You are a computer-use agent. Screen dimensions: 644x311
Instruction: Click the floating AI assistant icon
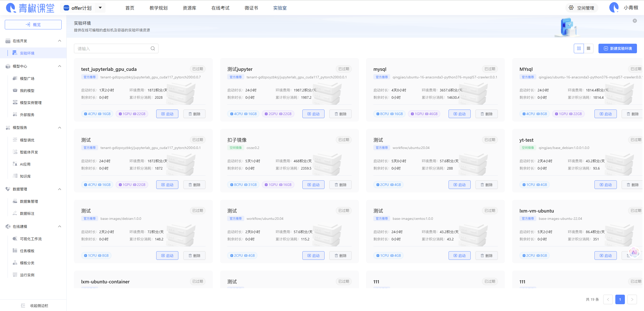coord(634,252)
